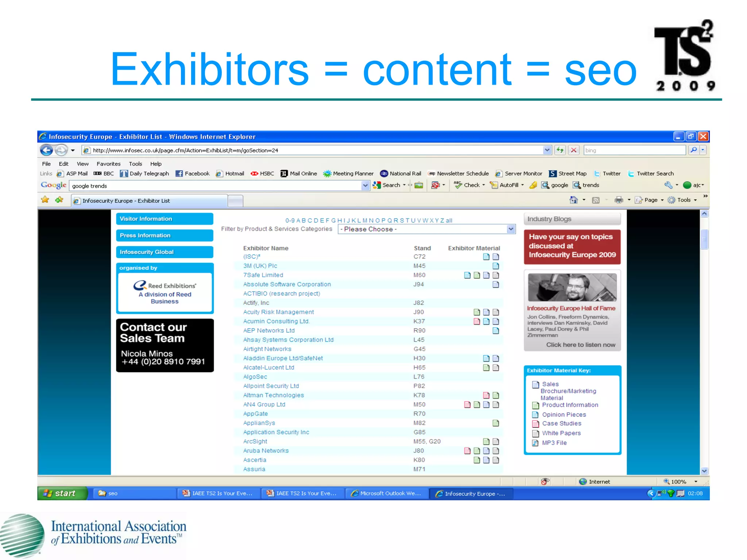
Task: Click the page scrollbar up arrow
Action: pos(704,214)
